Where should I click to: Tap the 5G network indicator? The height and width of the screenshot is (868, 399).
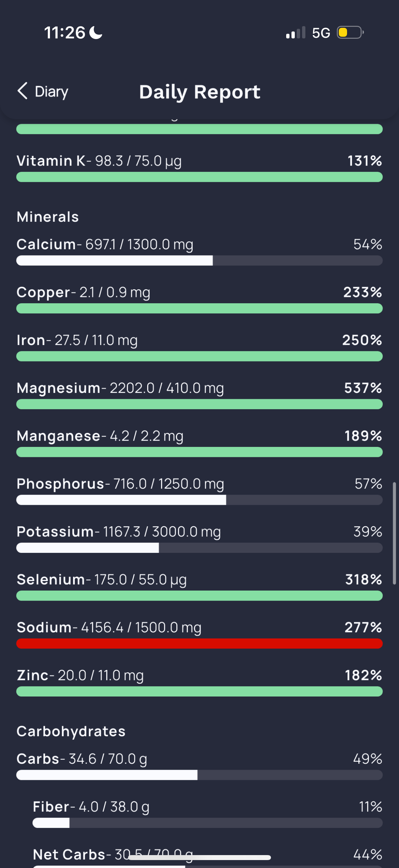pyautogui.click(x=321, y=33)
